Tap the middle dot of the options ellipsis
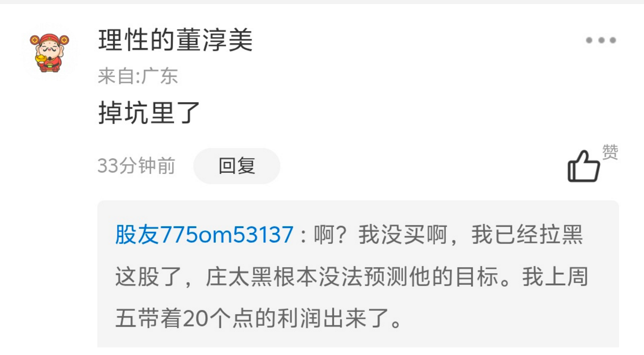This screenshot has width=644, height=355. [601, 40]
